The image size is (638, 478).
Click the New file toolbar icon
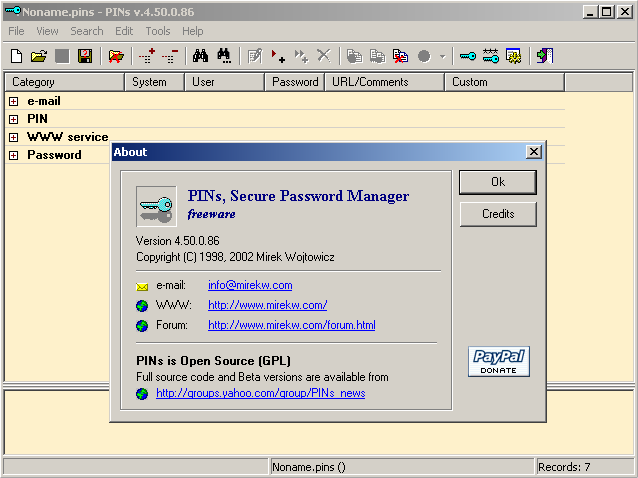(15, 56)
